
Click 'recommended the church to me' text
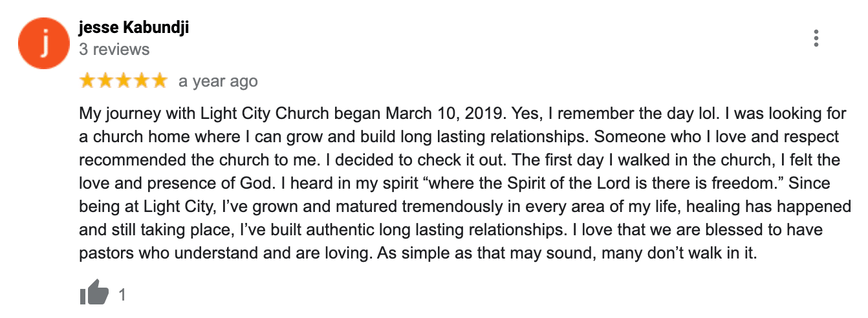(186, 161)
